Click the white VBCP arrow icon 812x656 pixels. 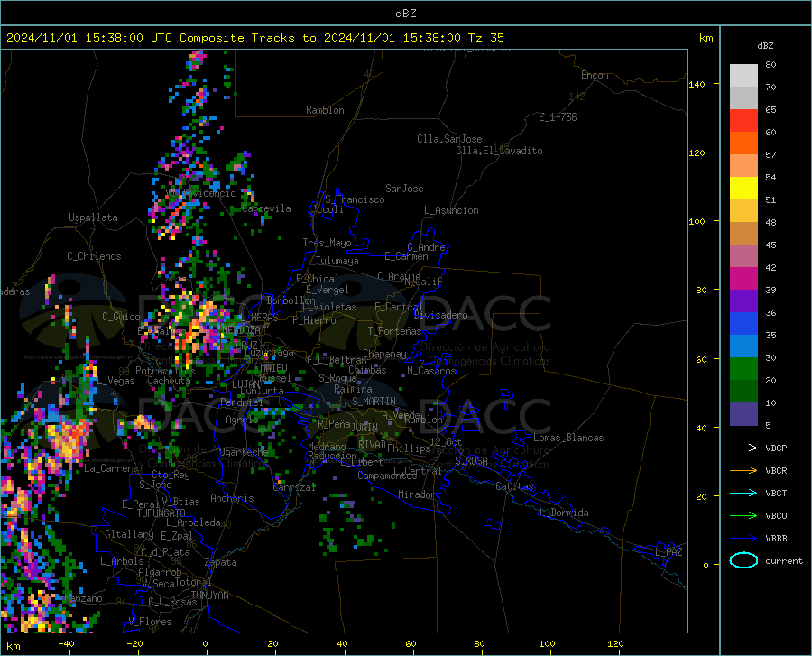click(743, 448)
